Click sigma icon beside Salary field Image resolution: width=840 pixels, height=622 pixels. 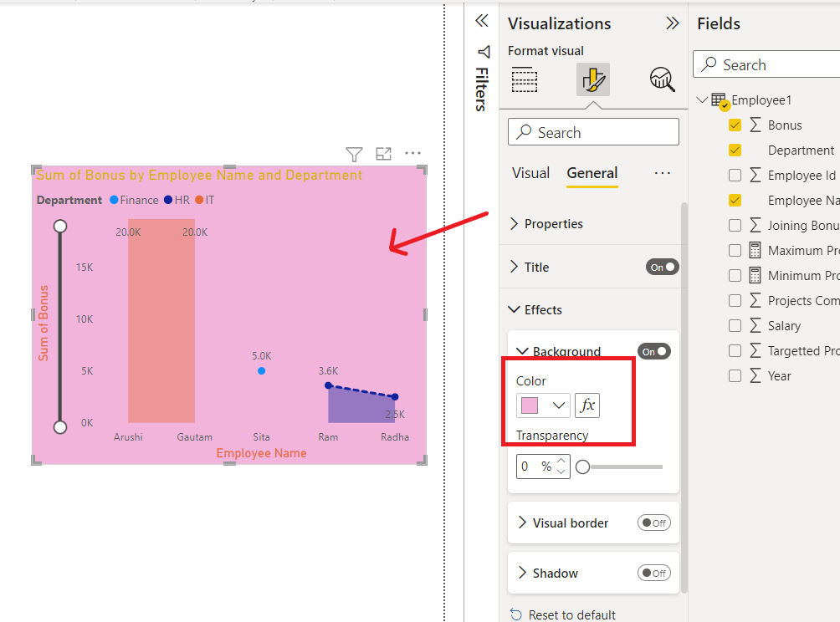[x=755, y=325]
